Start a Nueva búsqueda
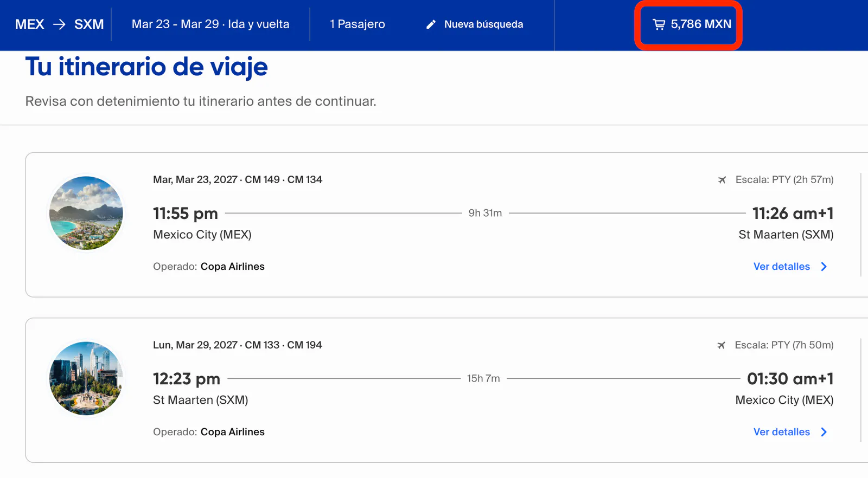This screenshot has width=868, height=478. (483, 24)
